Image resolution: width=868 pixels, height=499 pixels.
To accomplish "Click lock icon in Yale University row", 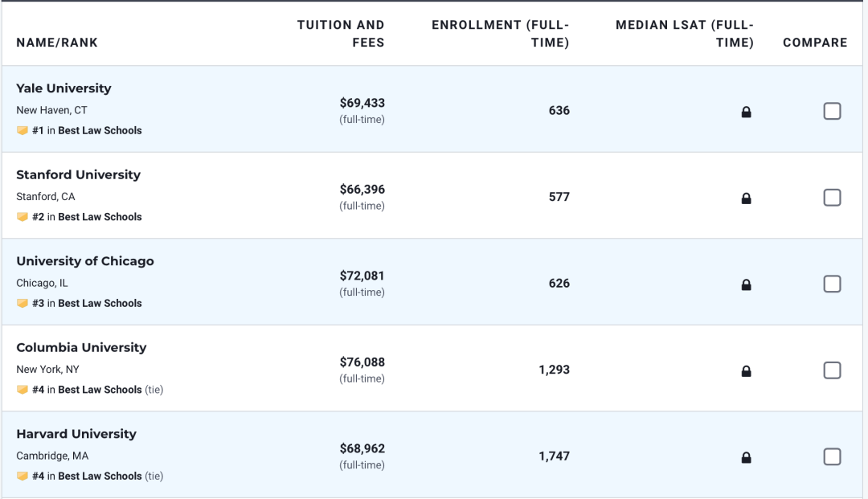I will tap(746, 112).
